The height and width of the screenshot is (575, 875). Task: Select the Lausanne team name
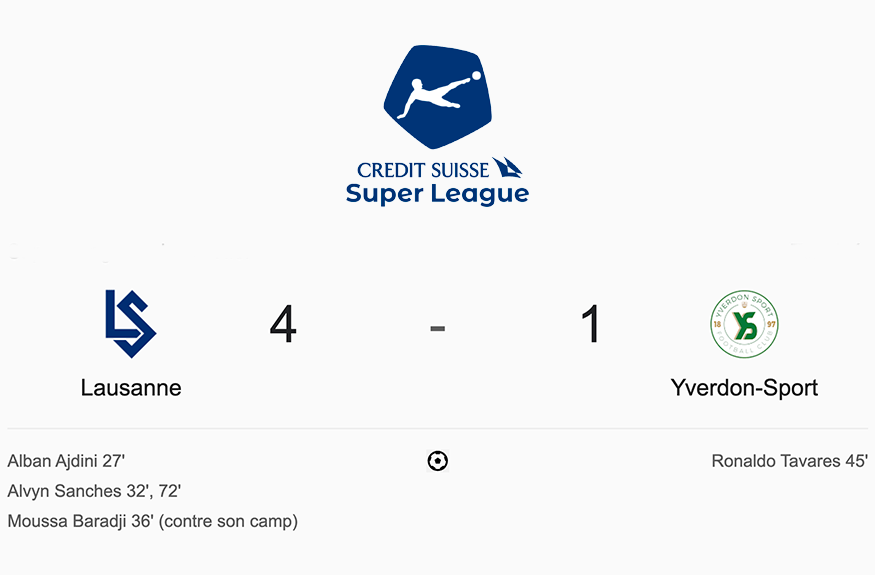click(131, 387)
